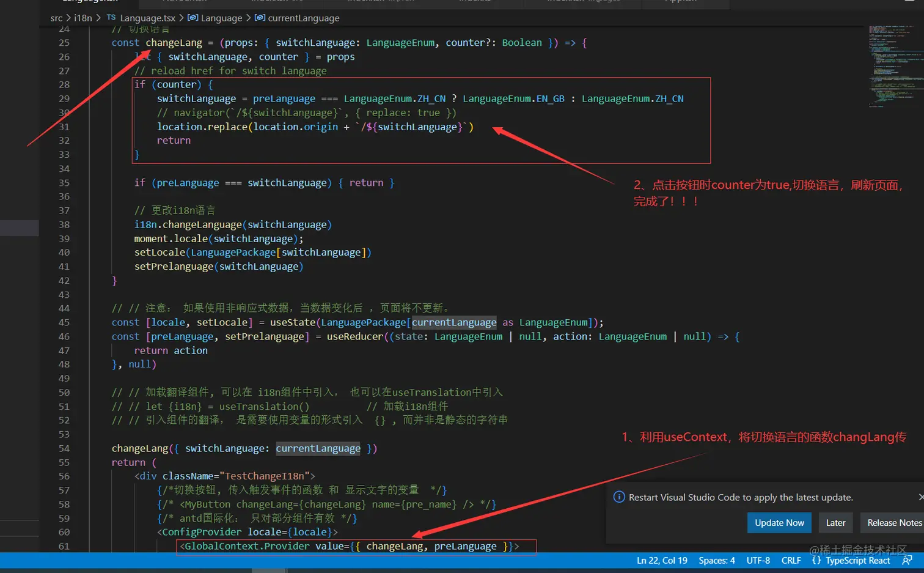Click 'return action' on line 47

click(171, 350)
